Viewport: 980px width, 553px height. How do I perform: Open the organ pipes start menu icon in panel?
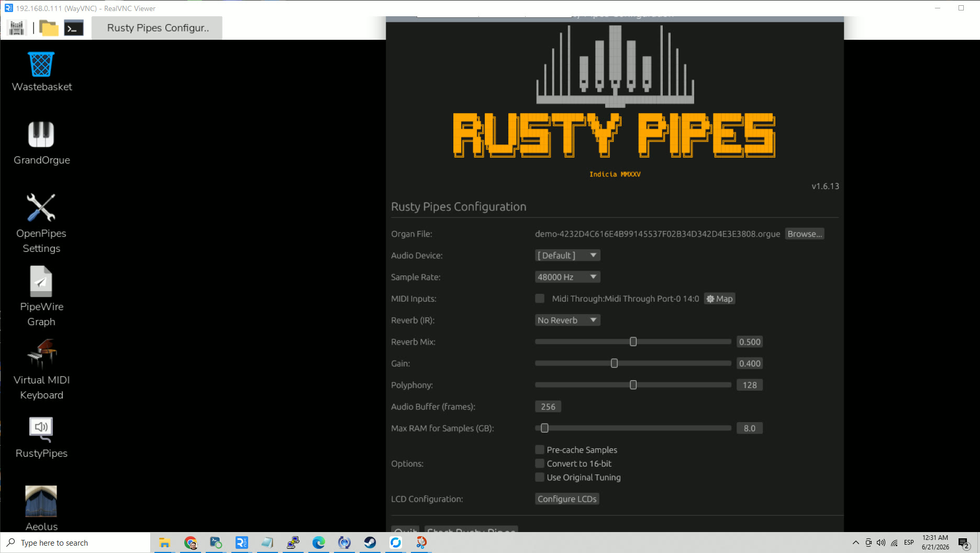(x=17, y=28)
